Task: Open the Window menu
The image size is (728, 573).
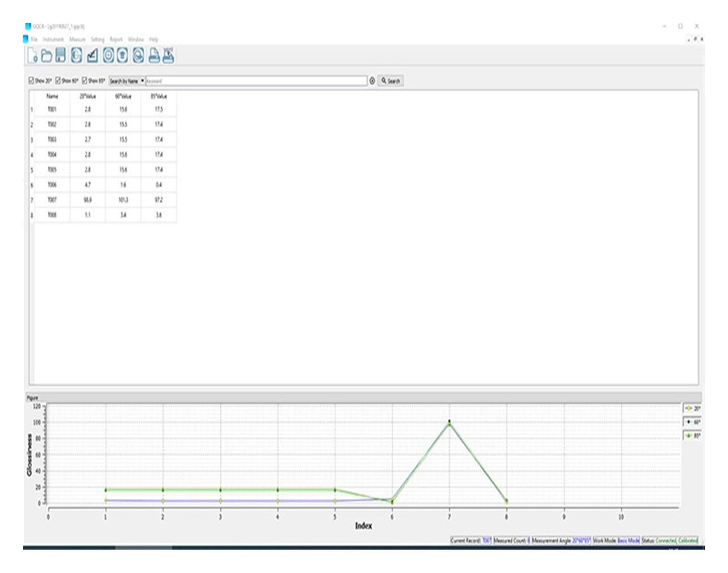Action: (136, 40)
